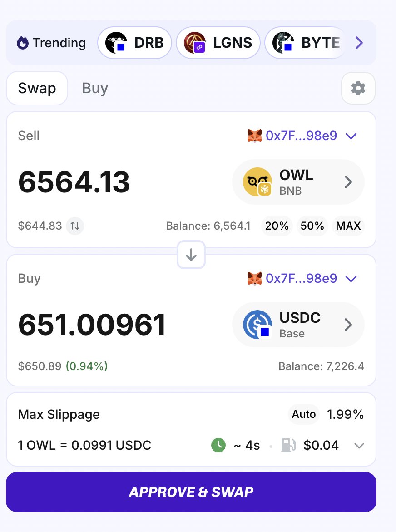Show more trending tokens with right arrow
Image resolution: width=396 pixels, height=532 pixels.
tap(359, 43)
